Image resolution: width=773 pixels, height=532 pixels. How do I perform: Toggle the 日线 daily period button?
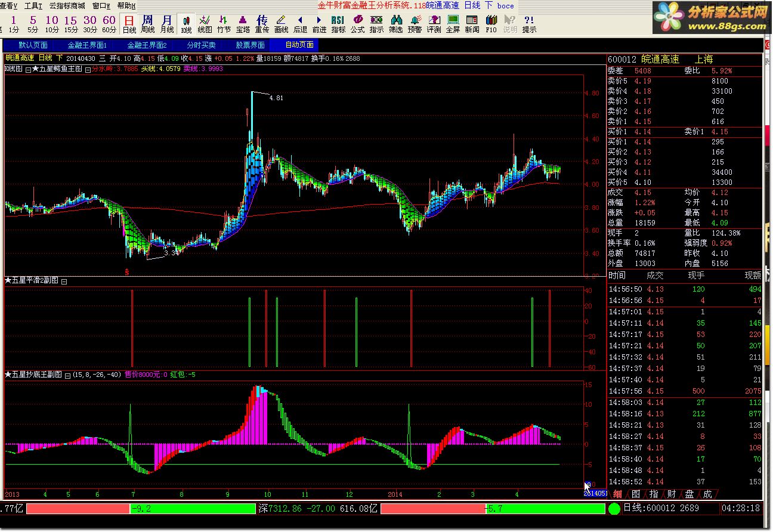129,24
